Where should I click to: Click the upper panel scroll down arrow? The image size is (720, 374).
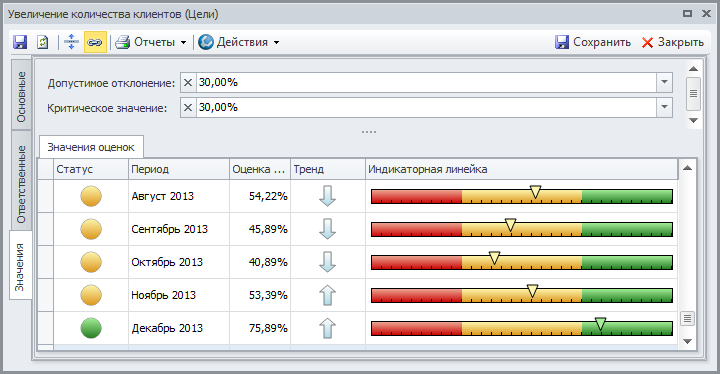(693, 120)
